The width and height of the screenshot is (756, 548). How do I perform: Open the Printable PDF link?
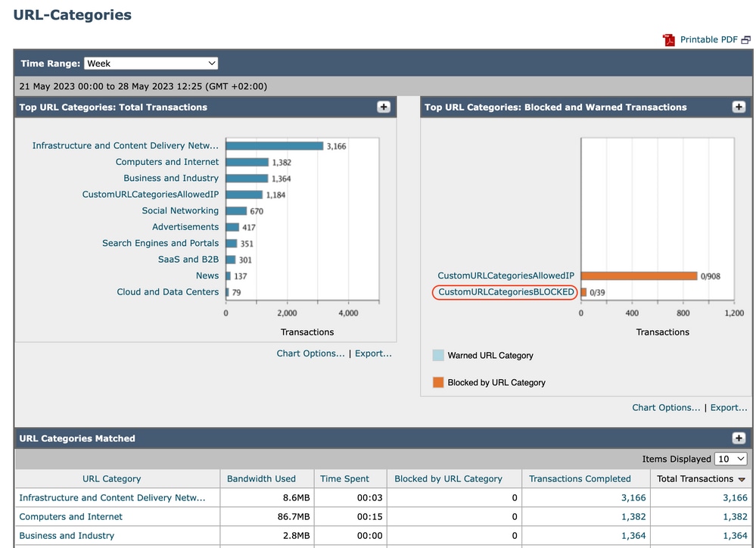(x=708, y=39)
